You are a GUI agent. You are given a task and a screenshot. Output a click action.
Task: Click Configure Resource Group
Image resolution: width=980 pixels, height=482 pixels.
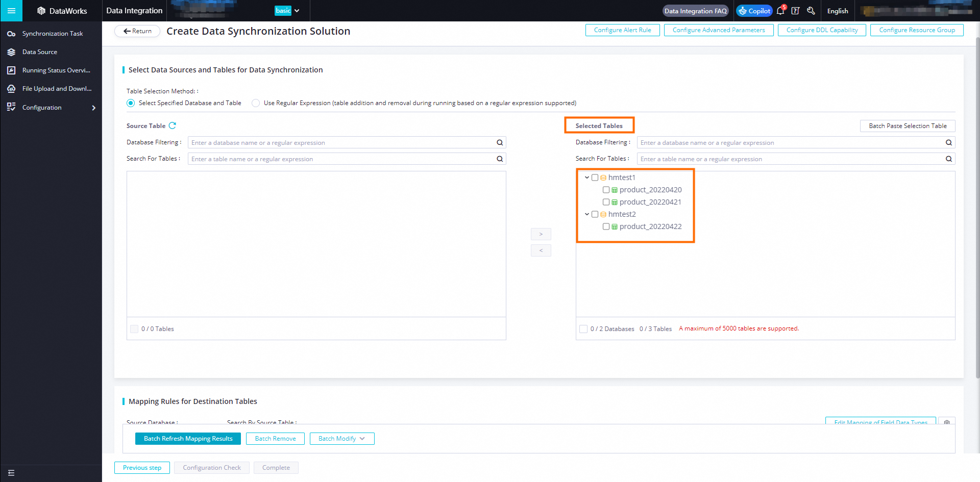click(x=917, y=30)
